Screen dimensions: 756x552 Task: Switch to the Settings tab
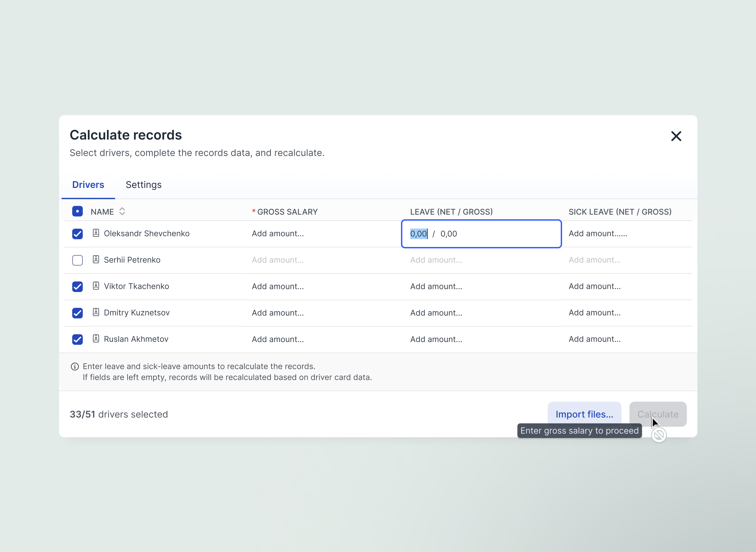coord(143,185)
